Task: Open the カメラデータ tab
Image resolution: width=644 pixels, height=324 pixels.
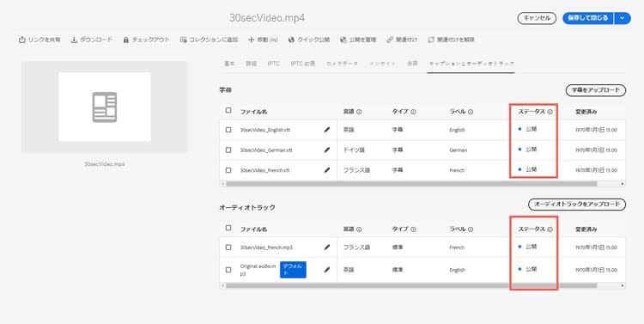Action: (x=342, y=64)
